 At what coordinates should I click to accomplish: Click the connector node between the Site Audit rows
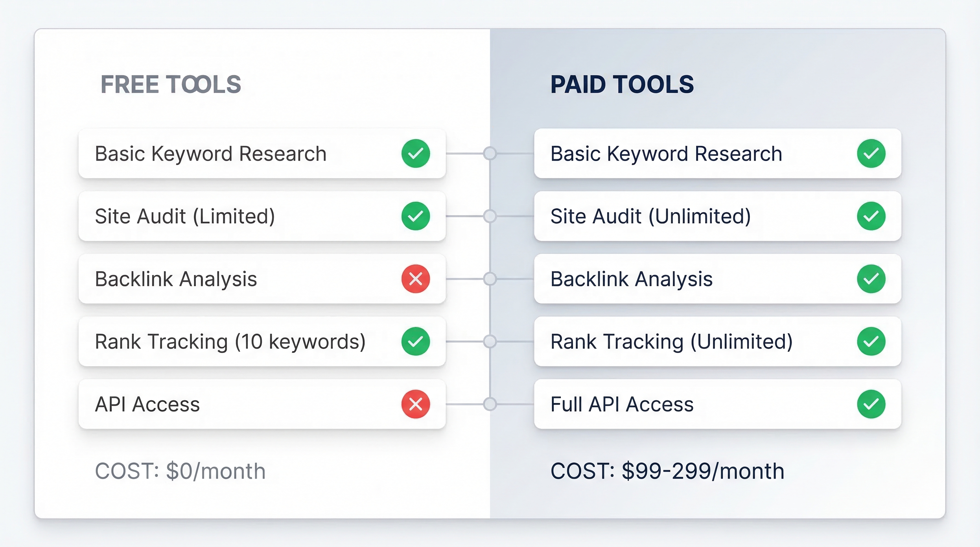point(490,216)
